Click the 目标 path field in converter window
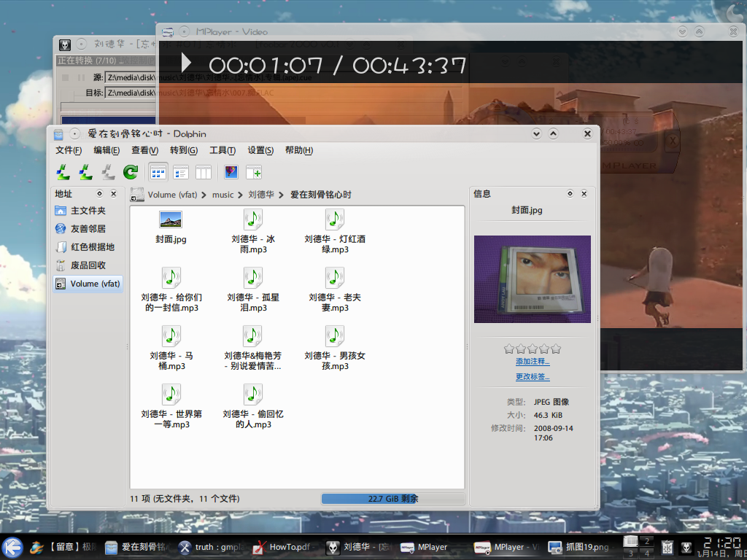 pos(130,93)
